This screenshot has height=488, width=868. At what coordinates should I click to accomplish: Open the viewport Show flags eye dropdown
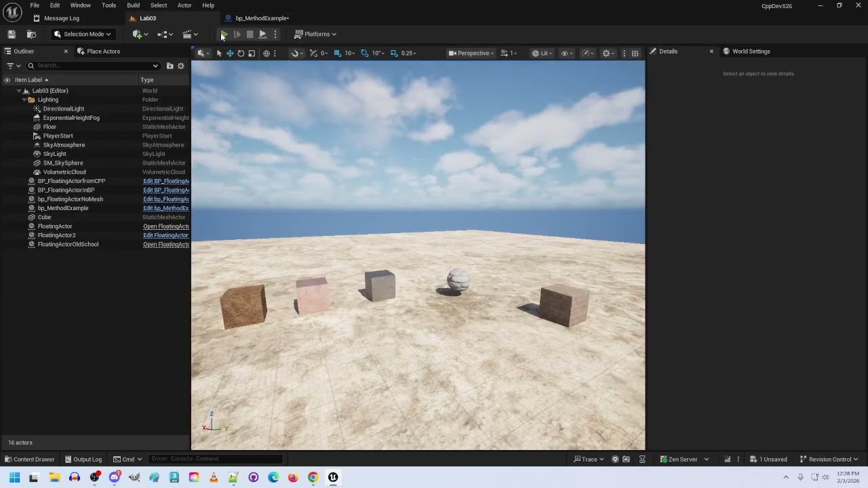(x=566, y=53)
